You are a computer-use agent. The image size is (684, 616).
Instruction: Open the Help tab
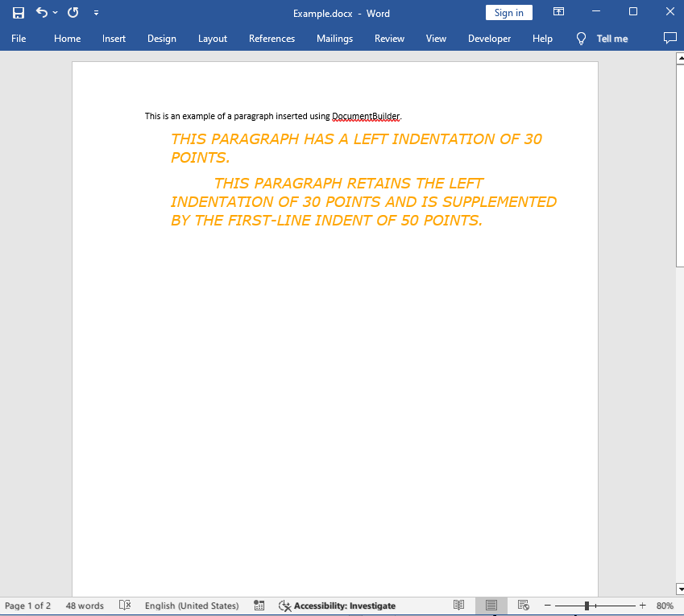click(x=542, y=39)
